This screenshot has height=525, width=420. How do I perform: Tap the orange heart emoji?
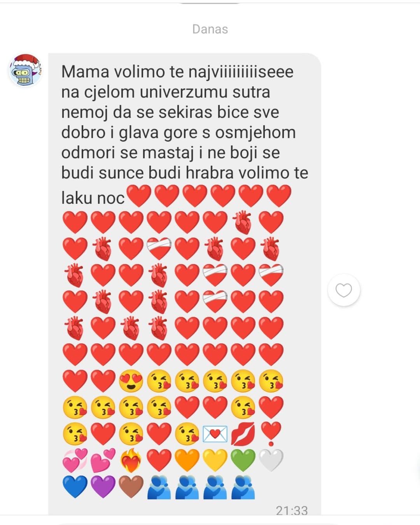187,460
